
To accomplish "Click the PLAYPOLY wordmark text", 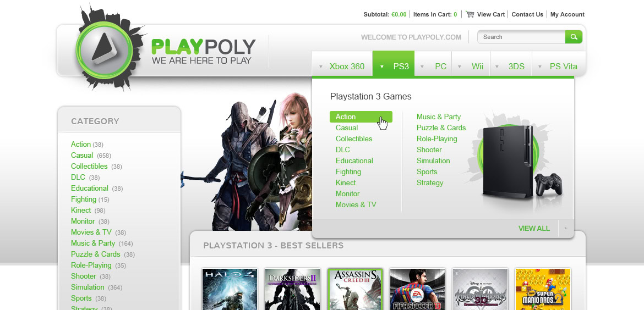I will 203,47.
